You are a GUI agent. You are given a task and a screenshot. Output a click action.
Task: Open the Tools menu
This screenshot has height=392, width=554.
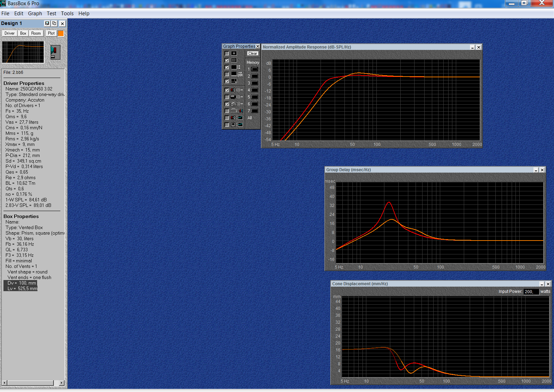pos(67,14)
